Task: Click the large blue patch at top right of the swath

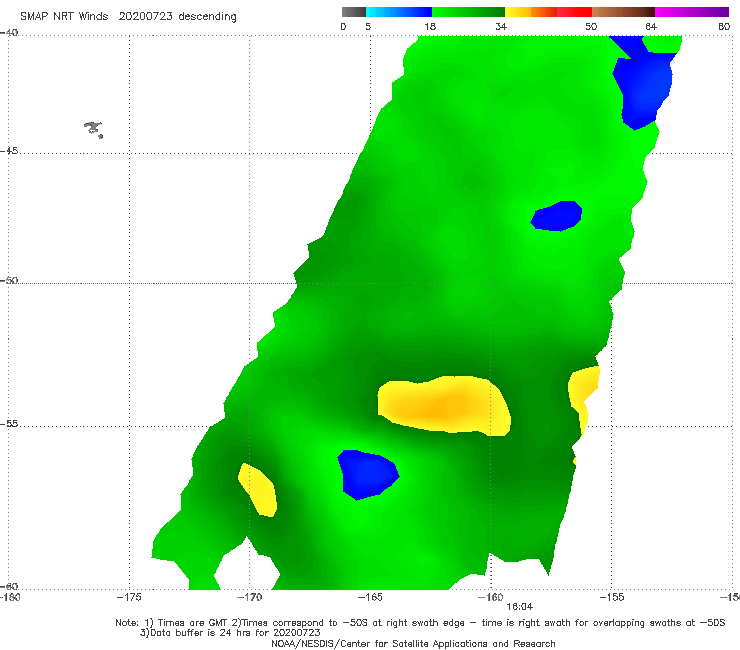Action: click(x=643, y=83)
